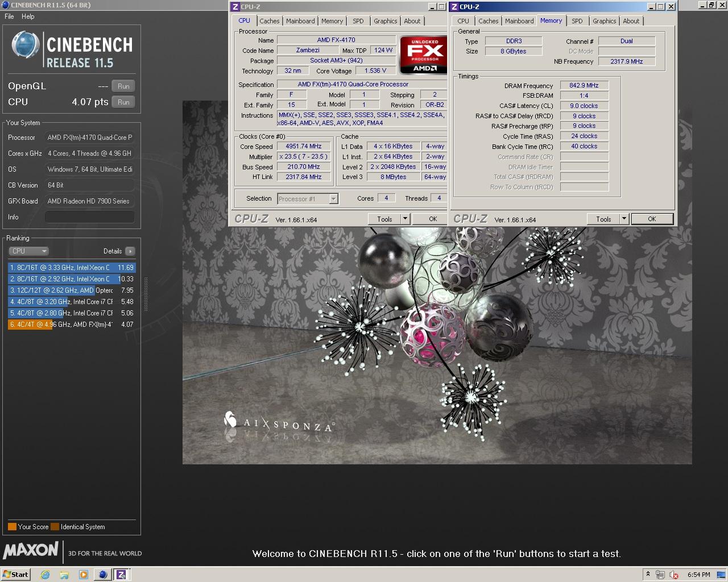
Task: Open the Help menu in Cinebench
Action: click(x=28, y=16)
